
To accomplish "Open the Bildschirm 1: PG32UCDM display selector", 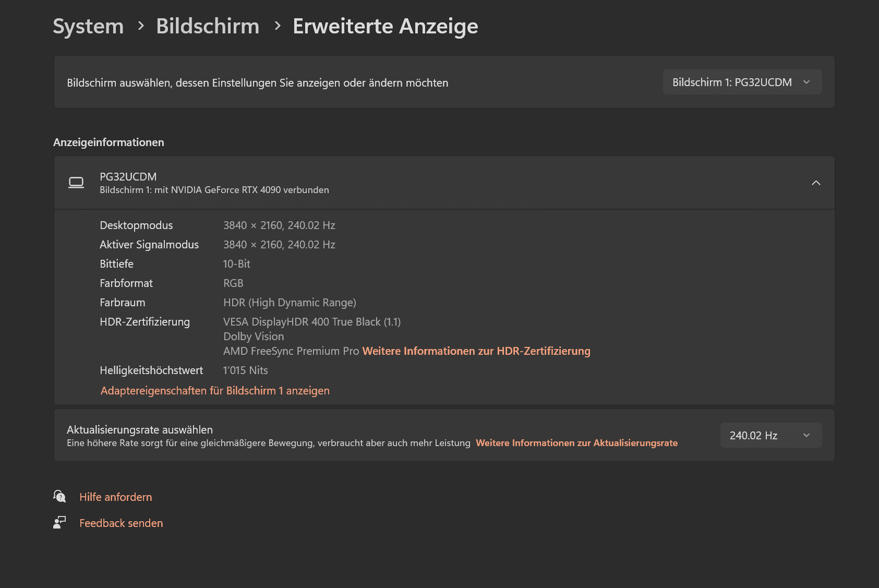I will [x=742, y=82].
